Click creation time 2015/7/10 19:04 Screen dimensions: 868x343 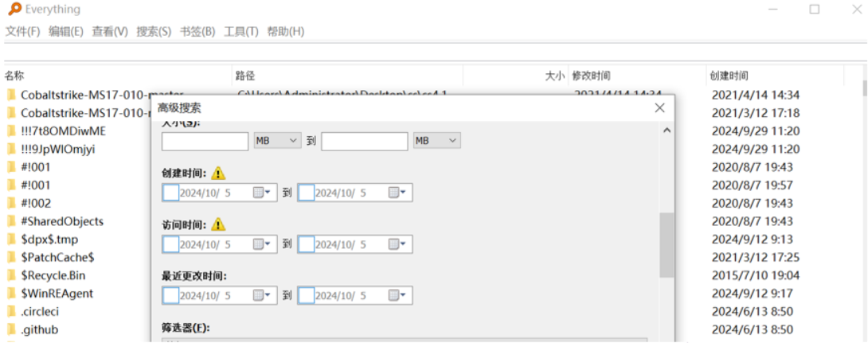pos(756,275)
